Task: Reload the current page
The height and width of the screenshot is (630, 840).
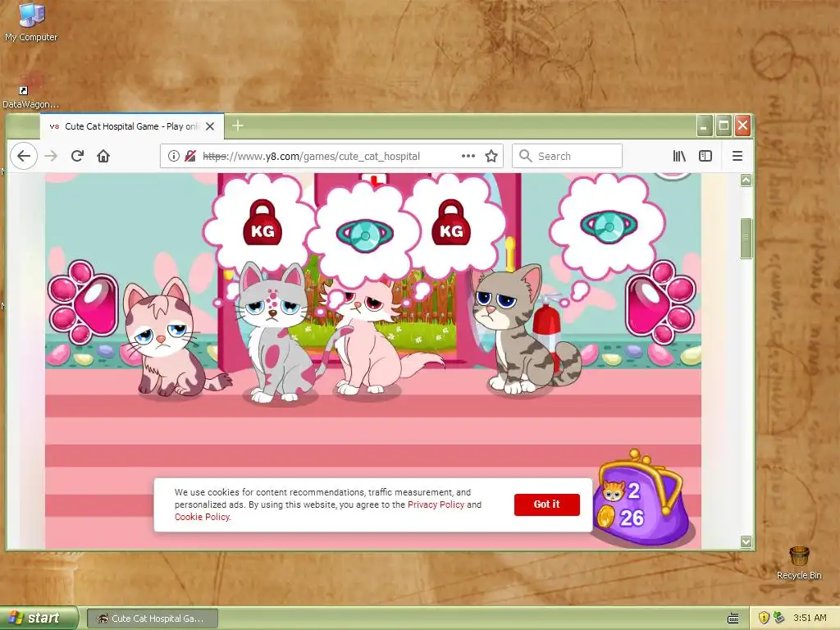Action: click(x=77, y=156)
